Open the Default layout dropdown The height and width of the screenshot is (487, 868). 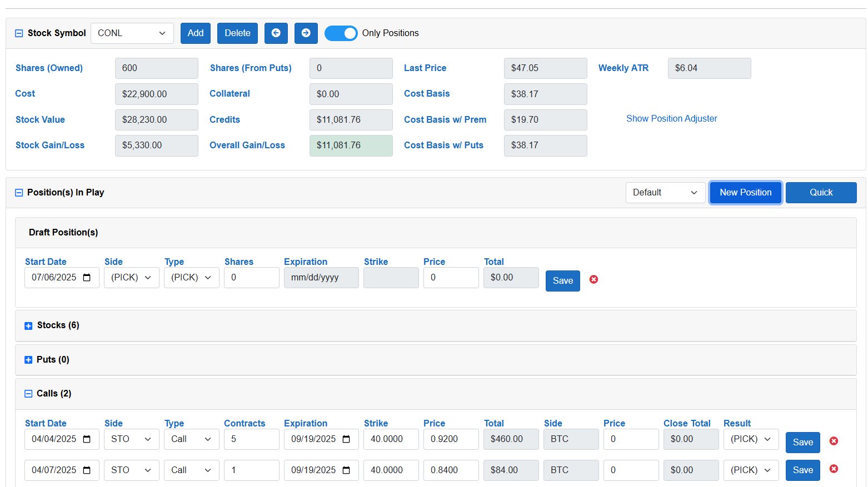coord(665,193)
